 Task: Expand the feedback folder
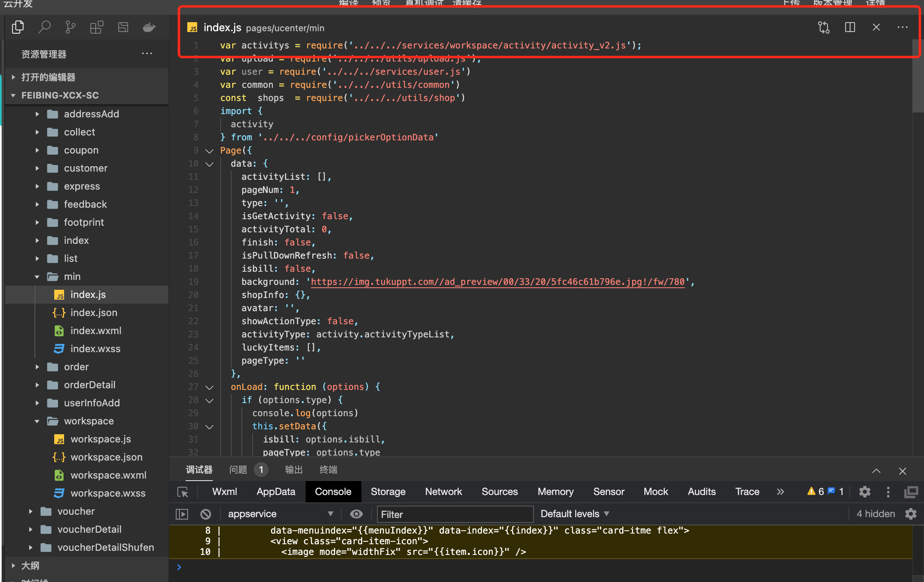[x=85, y=204]
